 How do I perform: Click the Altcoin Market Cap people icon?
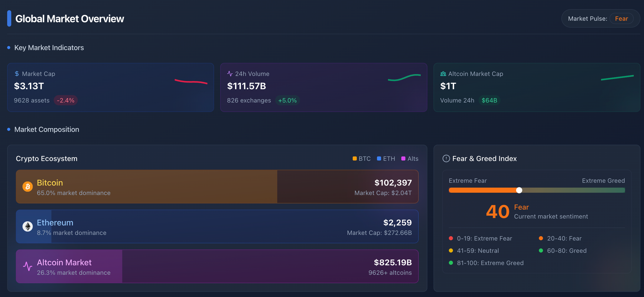(x=443, y=74)
